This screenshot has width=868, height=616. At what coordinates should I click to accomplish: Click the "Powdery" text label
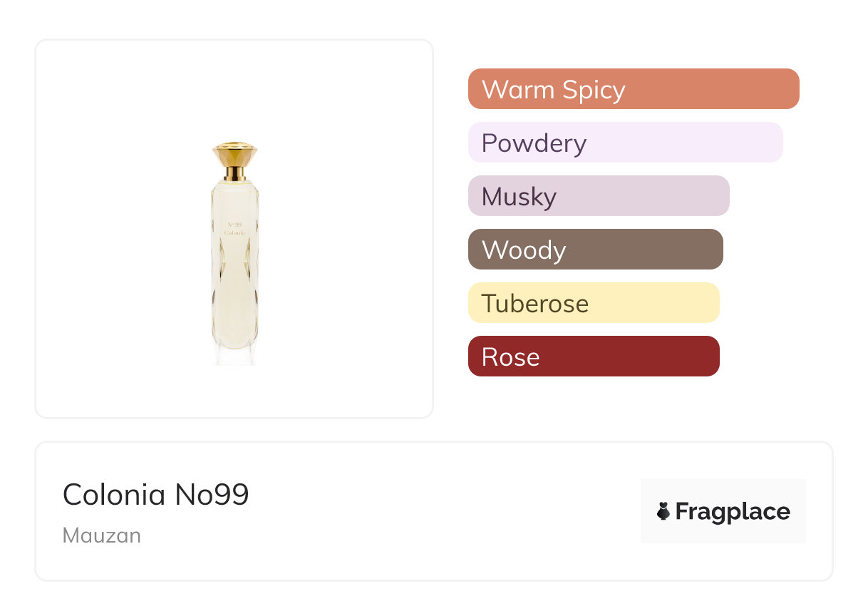(x=534, y=143)
